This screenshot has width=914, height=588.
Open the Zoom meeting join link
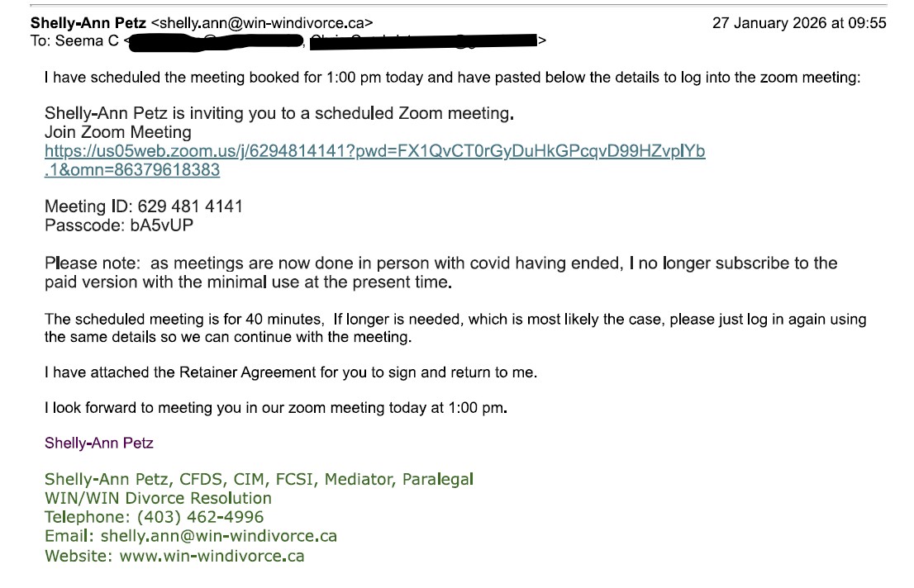375,151
